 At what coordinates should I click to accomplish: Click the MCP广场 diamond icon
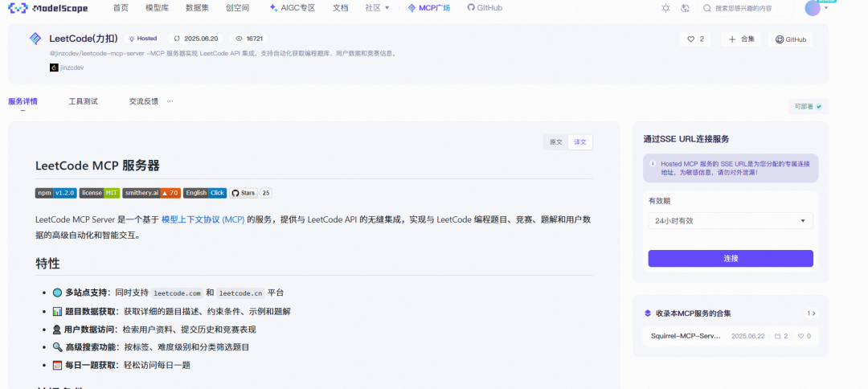pos(411,8)
